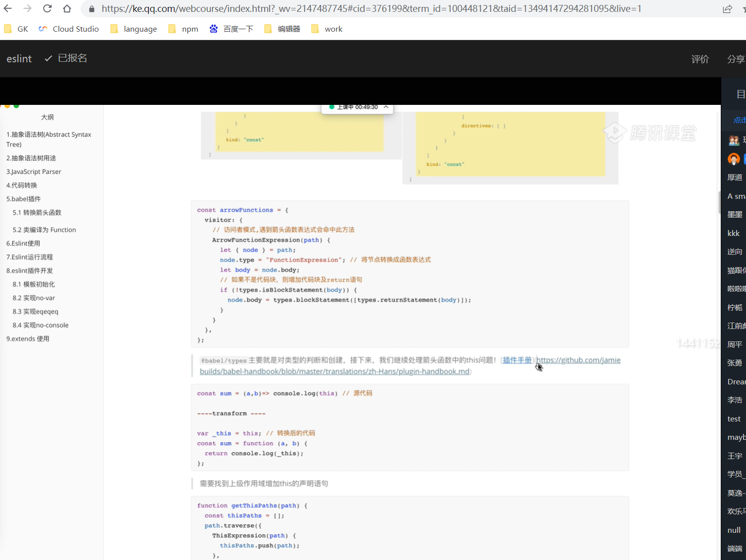This screenshot has height=560, width=746.
Task: Open the language bookmark folder
Action: (134, 29)
